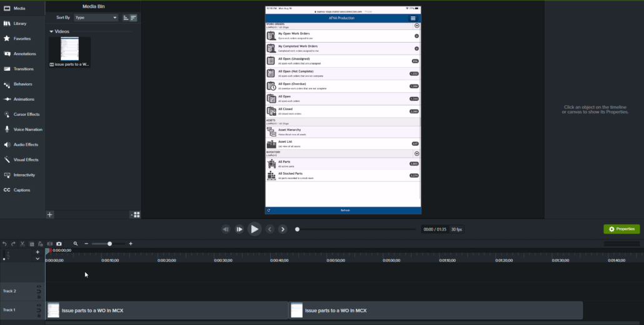Click the 30 fps frame rate label
This screenshot has width=644, height=325.
(x=456, y=230)
